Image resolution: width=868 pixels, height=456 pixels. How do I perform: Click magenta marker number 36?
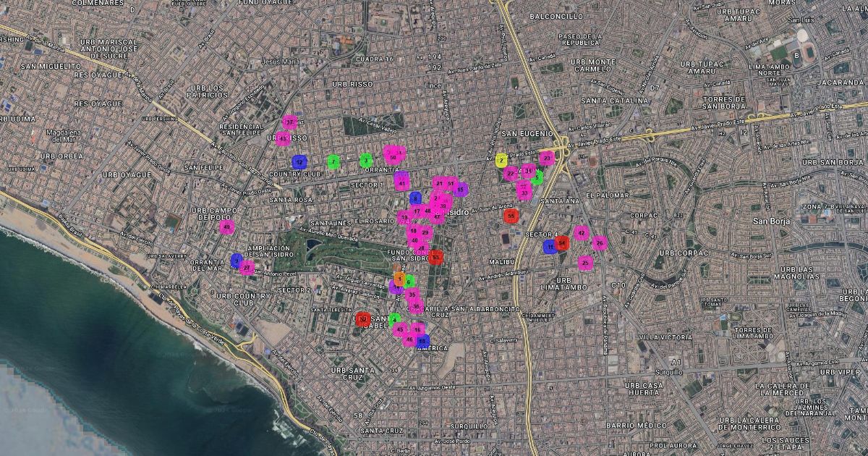point(416,306)
